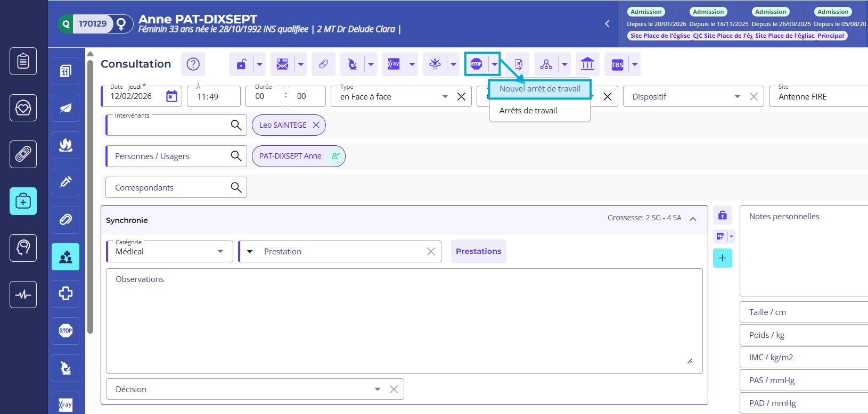This screenshot has width=868, height=414.
Task: Click the paperclip attachment toolbar icon
Action: [323, 64]
